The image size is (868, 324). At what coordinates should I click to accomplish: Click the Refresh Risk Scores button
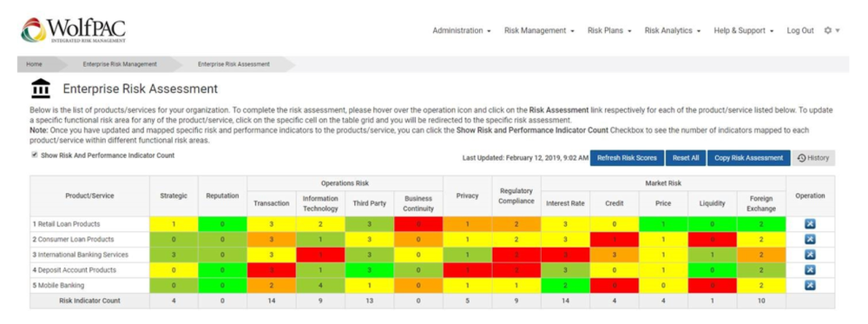pyautogui.click(x=627, y=158)
